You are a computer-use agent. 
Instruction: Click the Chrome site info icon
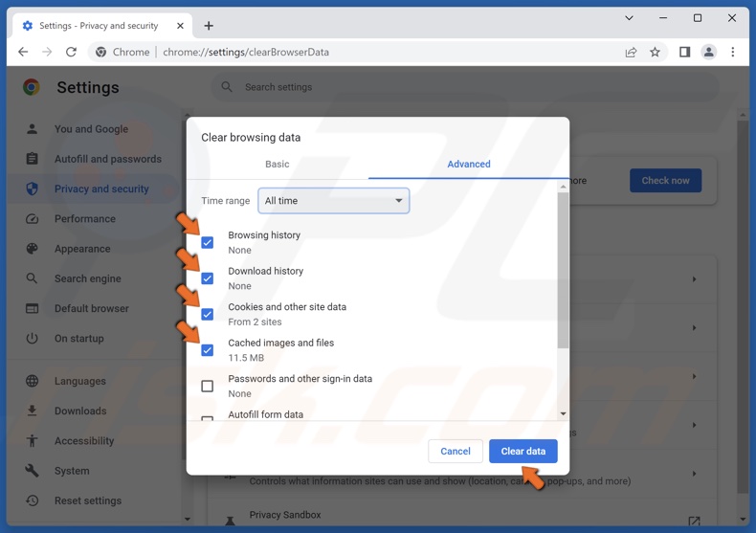point(100,52)
